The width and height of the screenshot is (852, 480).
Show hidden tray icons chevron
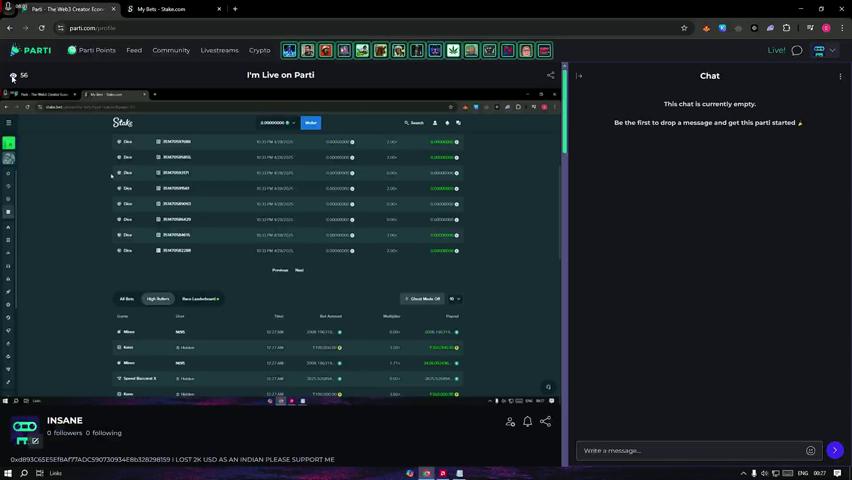click(743, 473)
